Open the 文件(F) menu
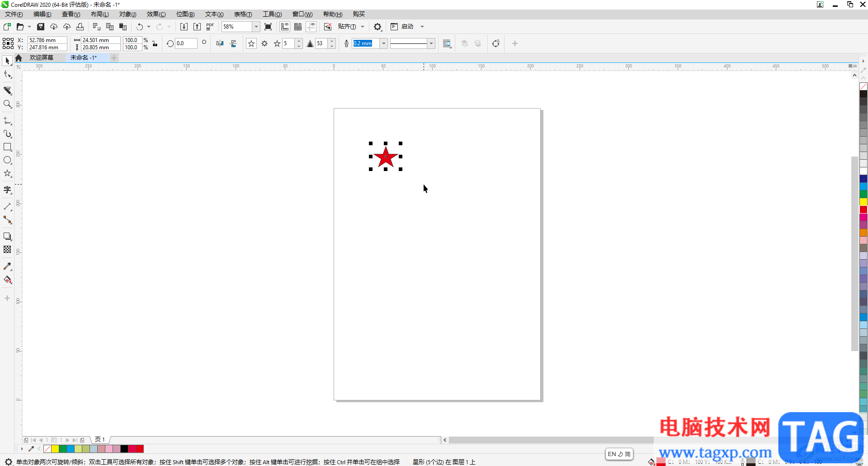The width and height of the screenshot is (868, 466). [x=14, y=14]
